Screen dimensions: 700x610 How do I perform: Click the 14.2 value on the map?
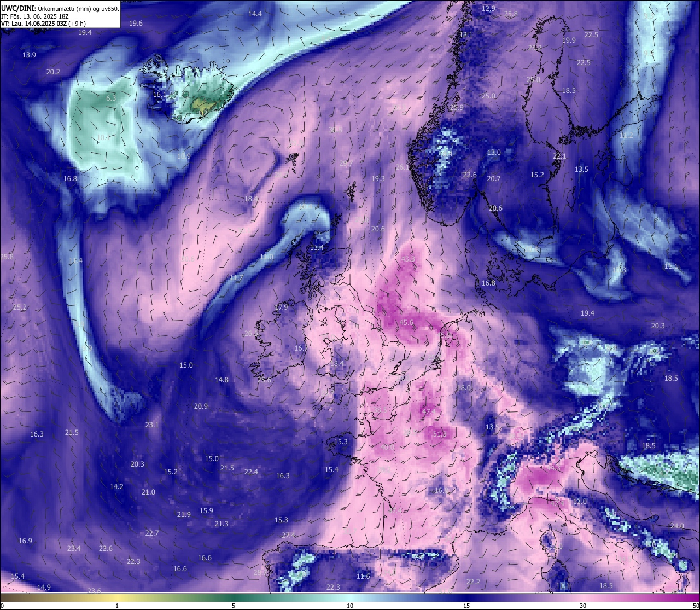tap(116, 486)
